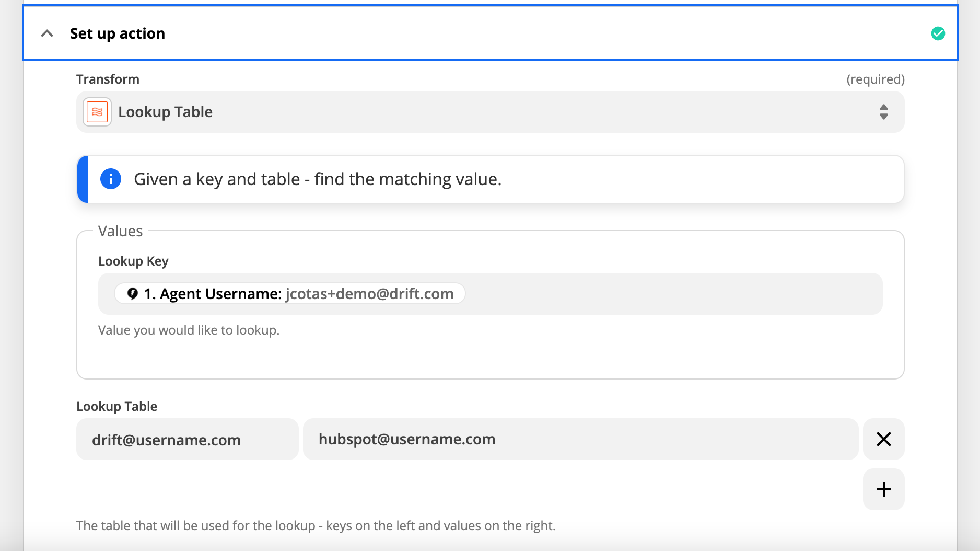Click the Transform dropdown up-down arrows
Image resolution: width=980 pixels, height=551 pixels.
pyautogui.click(x=884, y=112)
